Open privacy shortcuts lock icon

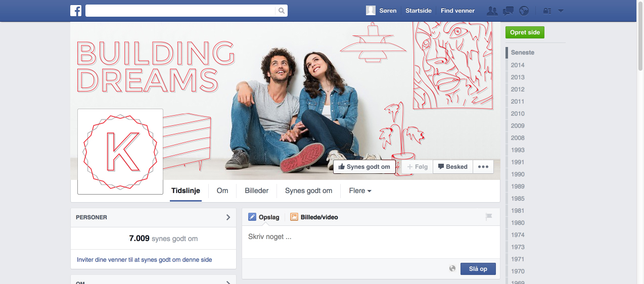(x=546, y=11)
